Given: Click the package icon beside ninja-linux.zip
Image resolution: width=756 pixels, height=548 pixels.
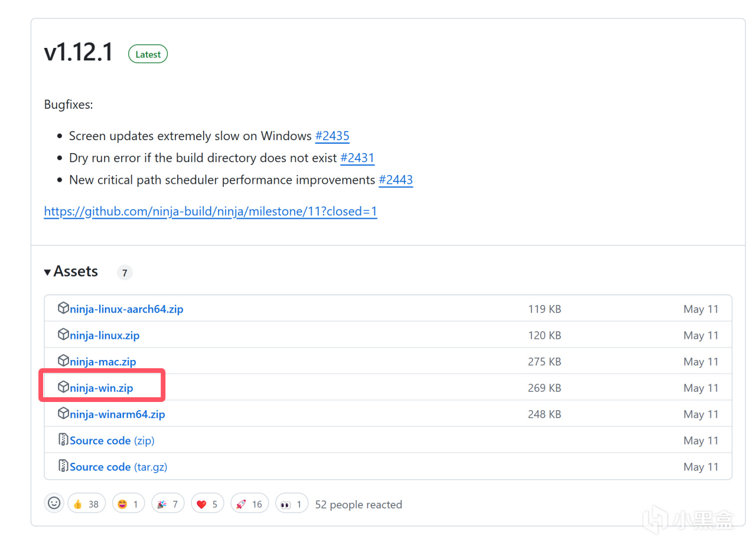Looking at the screenshot, I should point(63,335).
